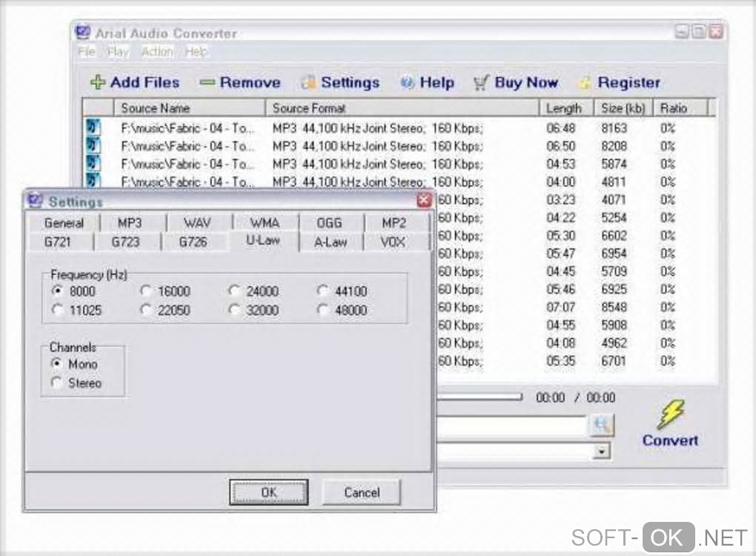Click the Help globe icon
The image size is (756, 556).
(x=407, y=83)
